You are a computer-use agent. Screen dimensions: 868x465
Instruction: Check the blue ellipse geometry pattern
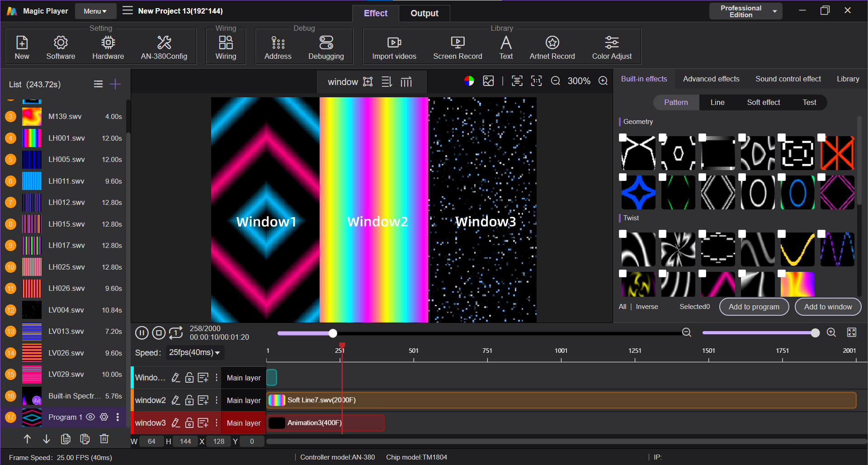click(x=782, y=177)
